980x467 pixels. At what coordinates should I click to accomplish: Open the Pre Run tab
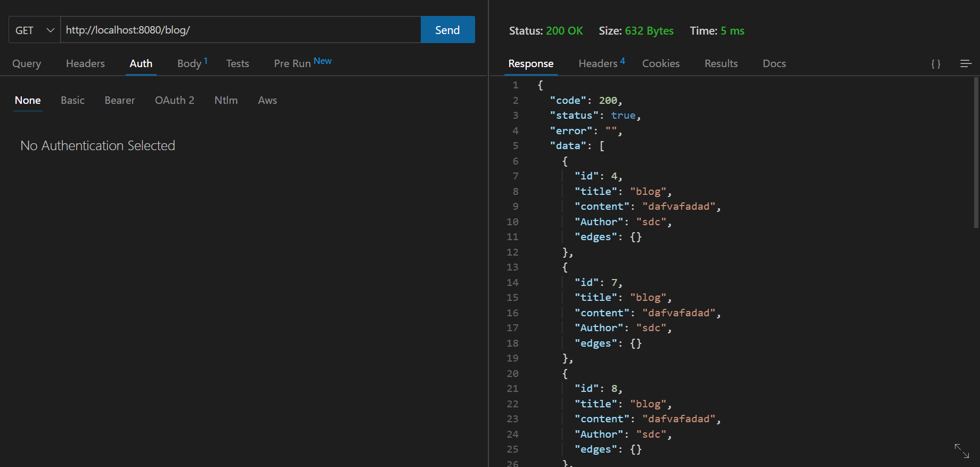click(303, 63)
